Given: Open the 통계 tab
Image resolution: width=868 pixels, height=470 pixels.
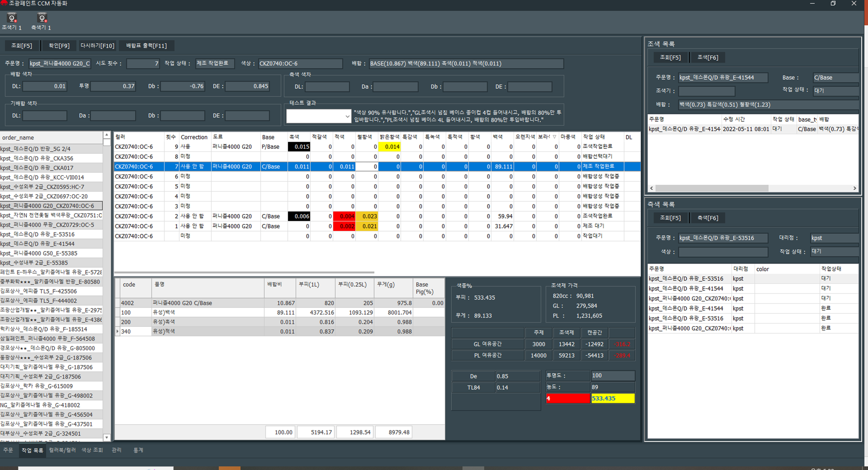Looking at the screenshot, I should [138, 450].
